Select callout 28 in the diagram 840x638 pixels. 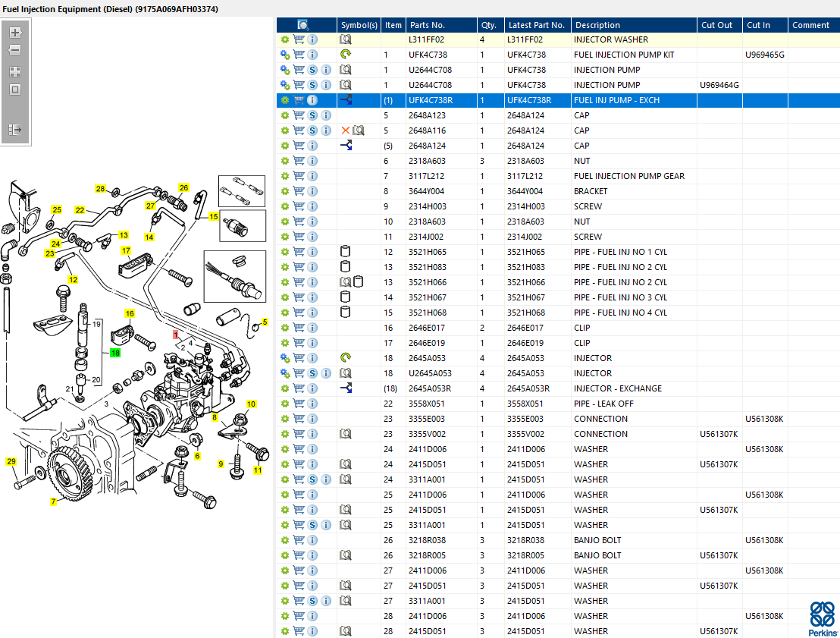click(x=101, y=189)
